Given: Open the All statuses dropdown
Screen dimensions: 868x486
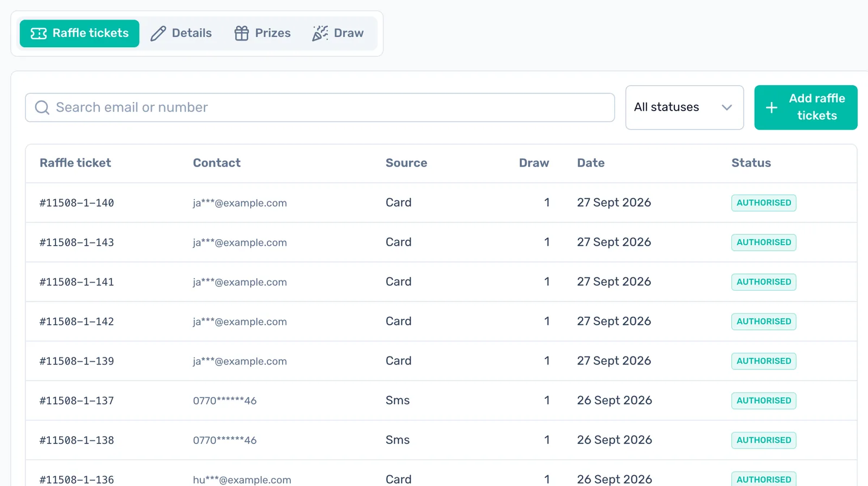Looking at the screenshot, I should (684, 107).
